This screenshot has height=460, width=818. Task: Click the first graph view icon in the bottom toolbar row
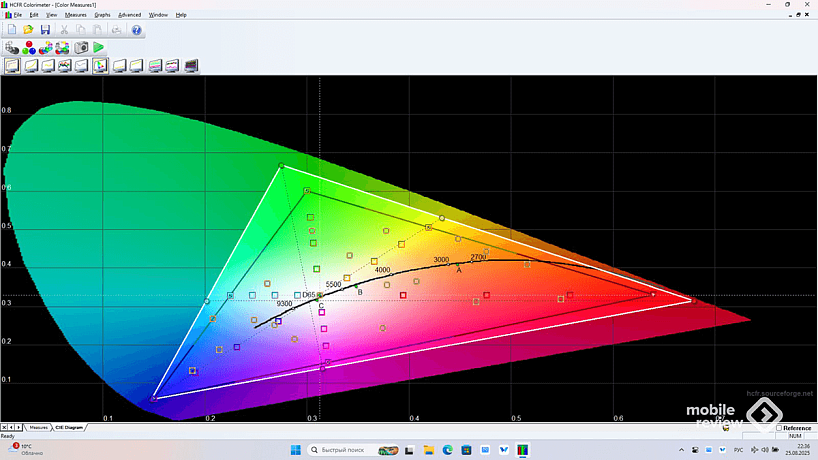pos(12,66)
